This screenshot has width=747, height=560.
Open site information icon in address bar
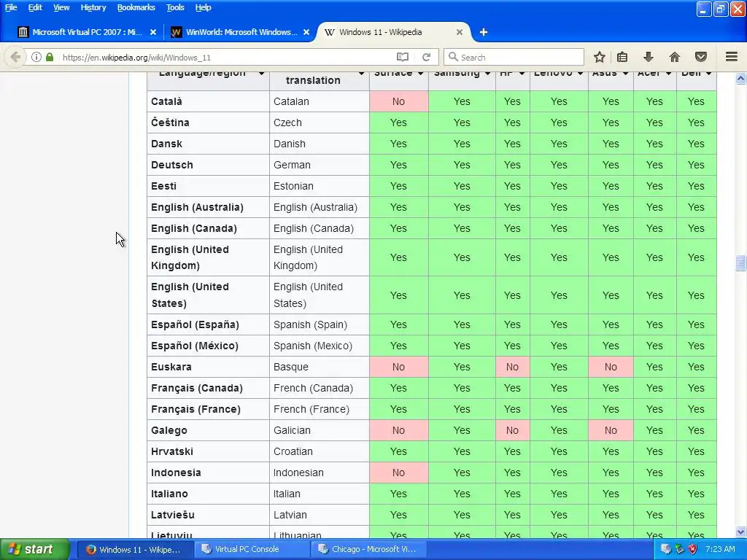pyautogui.click(x=36, y=57)
